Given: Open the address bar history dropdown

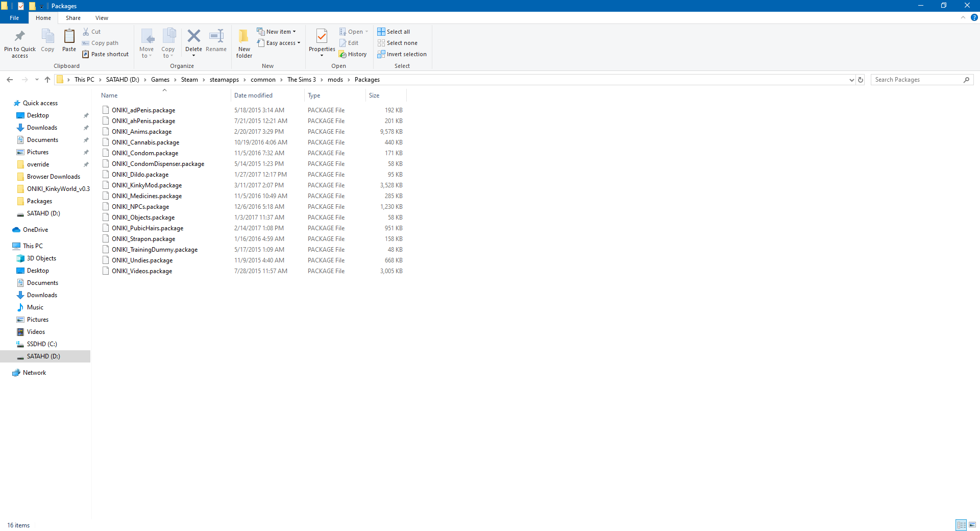Looking at the screenshot, I should (851, 80).
